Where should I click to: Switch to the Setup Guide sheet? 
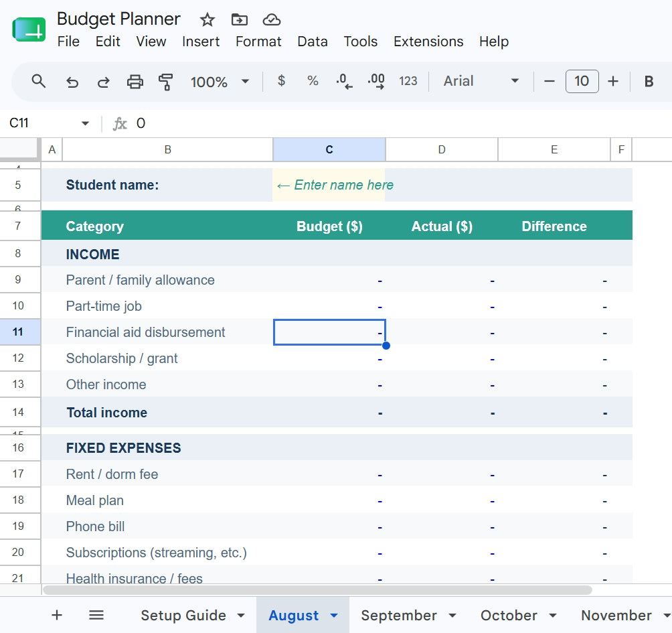183,616
